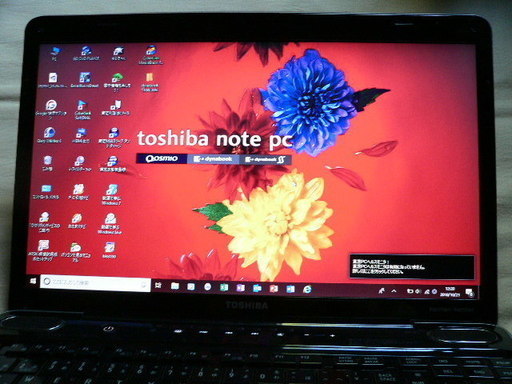Open the Google shortcut with the white circle icon

[51, 109]
